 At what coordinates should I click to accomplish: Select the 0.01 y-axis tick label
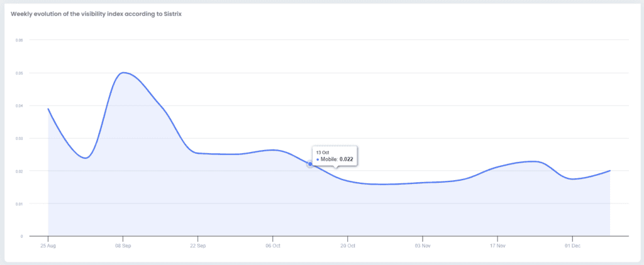pyautogui.click(x=19, y=203)
